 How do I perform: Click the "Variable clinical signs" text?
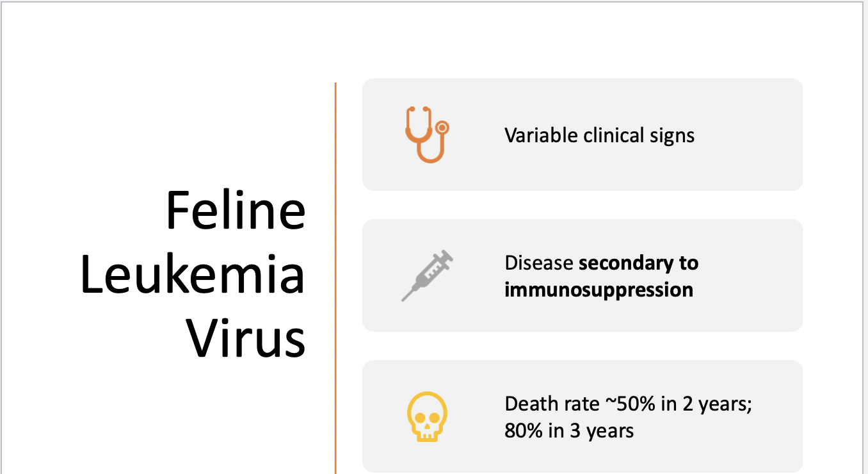coord(600,135)
